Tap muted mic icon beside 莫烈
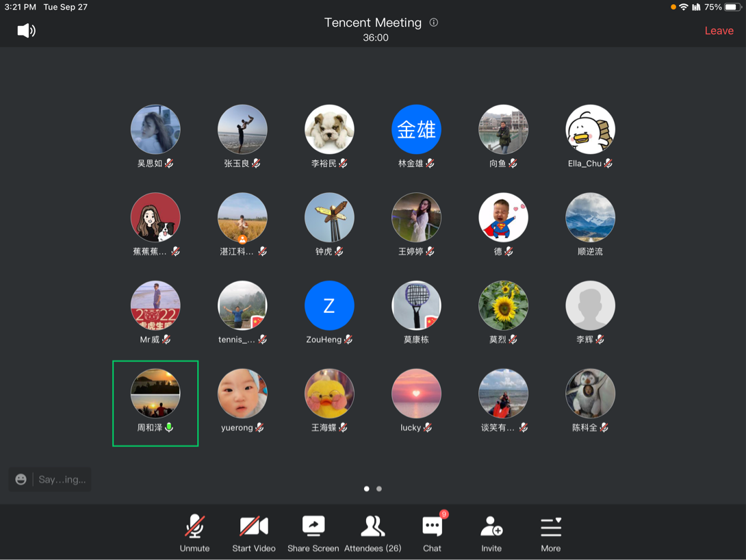The width and height of the screenshot is (746, 560). [x=513, y=340]
